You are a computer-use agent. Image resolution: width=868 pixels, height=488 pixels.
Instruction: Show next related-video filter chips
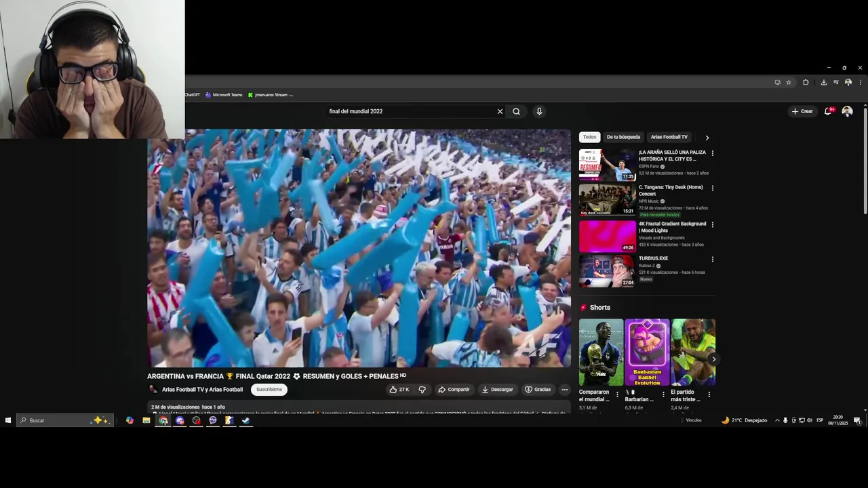tap(707, 138)
